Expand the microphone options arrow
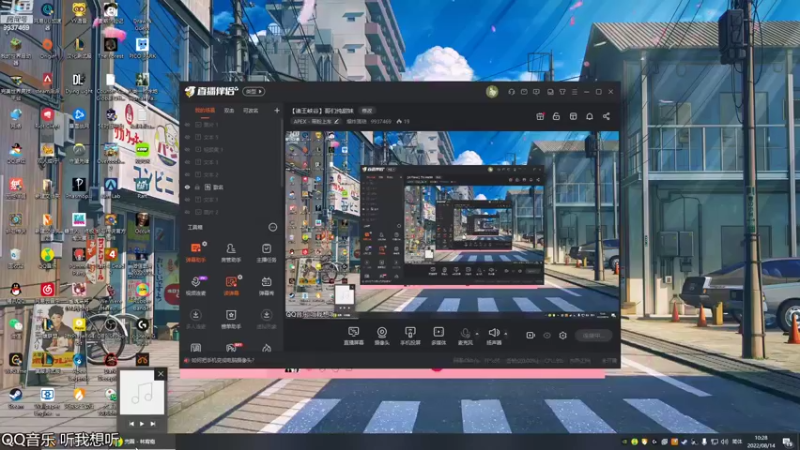The height and width of the screenshot is (450, 800). [x=477, y=334]
